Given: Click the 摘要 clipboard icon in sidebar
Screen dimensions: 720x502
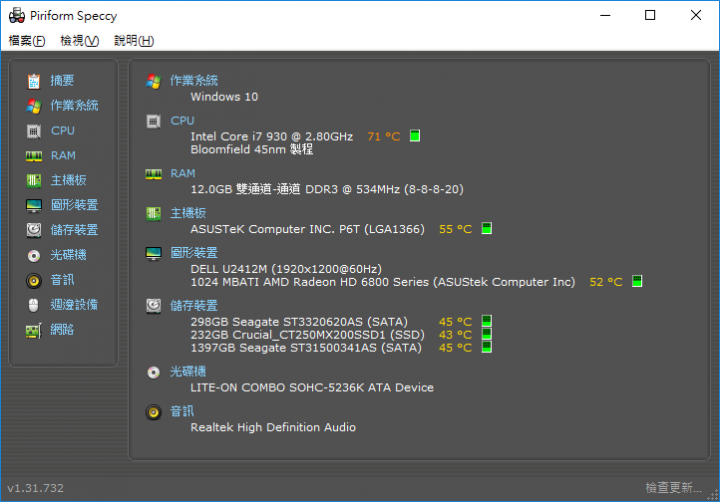Looking at the screenshot, I should [34, 81].
